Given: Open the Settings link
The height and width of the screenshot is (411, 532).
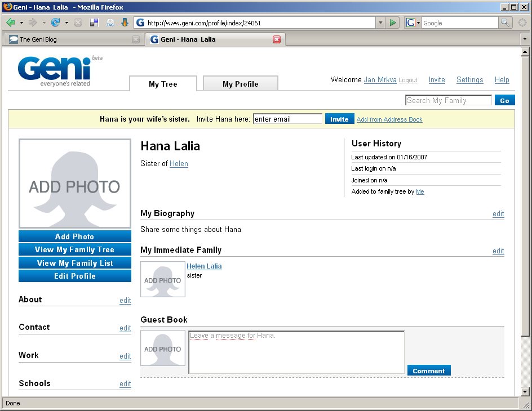Looking at the screenshot, I should [469, 79].
